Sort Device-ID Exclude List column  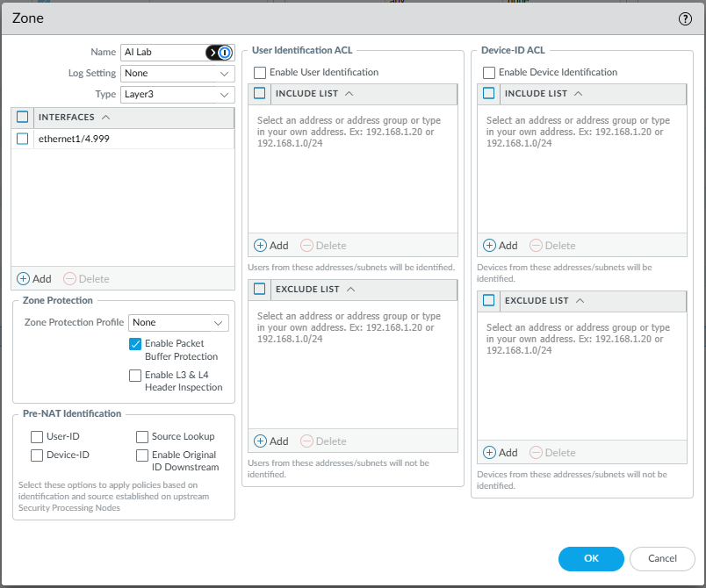[x=593, y=300]
